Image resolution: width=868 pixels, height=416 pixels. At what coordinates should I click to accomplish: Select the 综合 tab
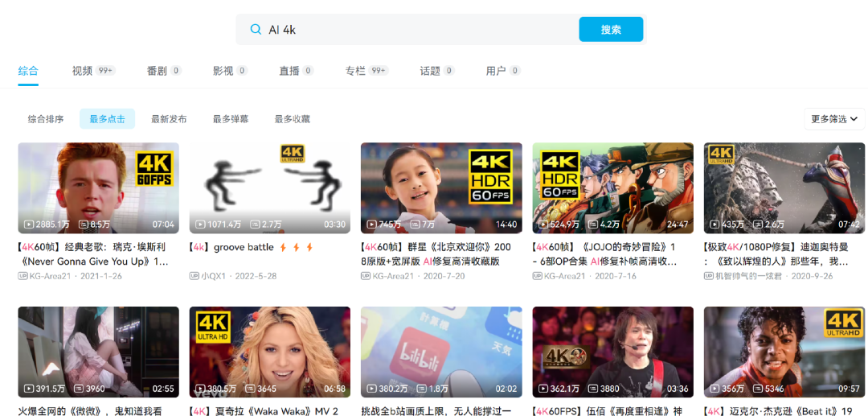[28, 71]
